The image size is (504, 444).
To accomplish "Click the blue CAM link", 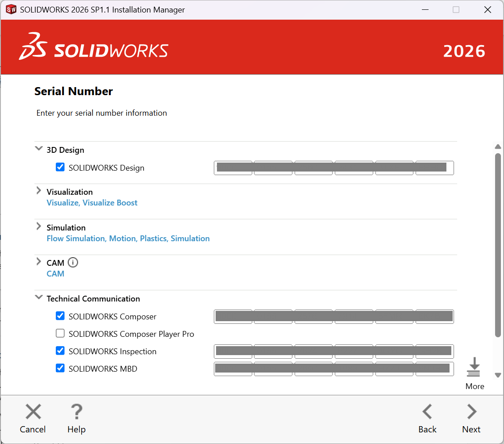I will click(55, 274).
